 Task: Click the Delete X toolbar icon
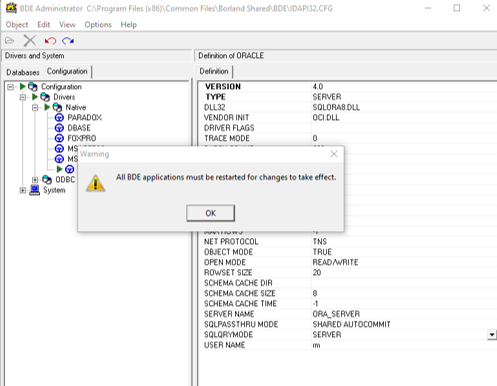30,41
